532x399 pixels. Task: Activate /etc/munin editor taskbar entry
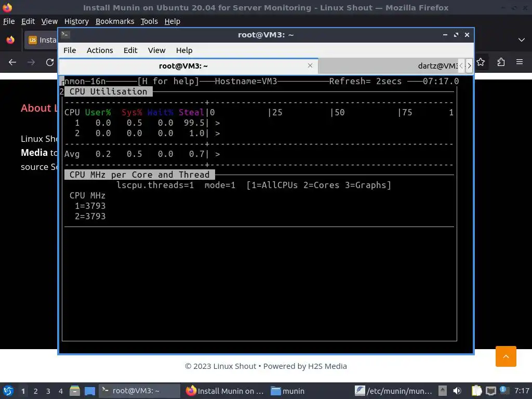(x=394, y=391)
